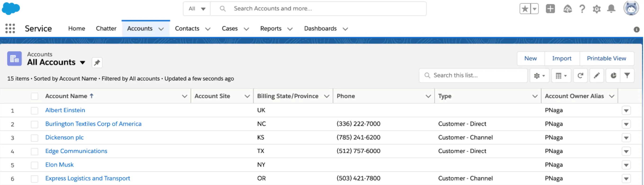Click the search magnifier in global search
644x185 pixels.
222,9
